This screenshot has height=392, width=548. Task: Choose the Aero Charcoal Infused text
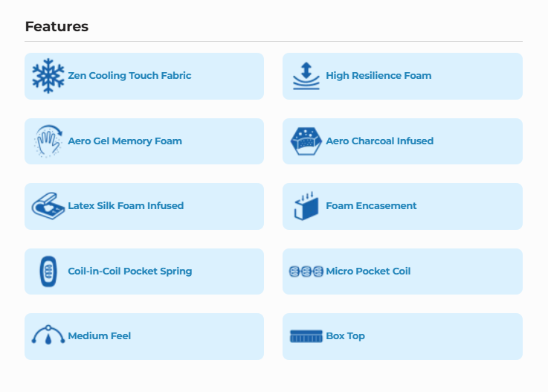pyautogui.click(x=379, y=141)
